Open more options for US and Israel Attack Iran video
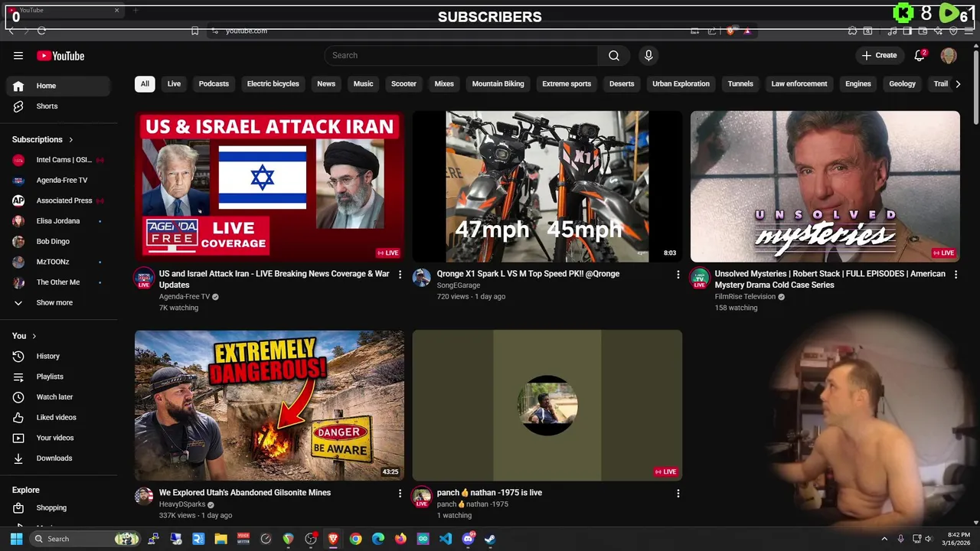 coord(400,274)
